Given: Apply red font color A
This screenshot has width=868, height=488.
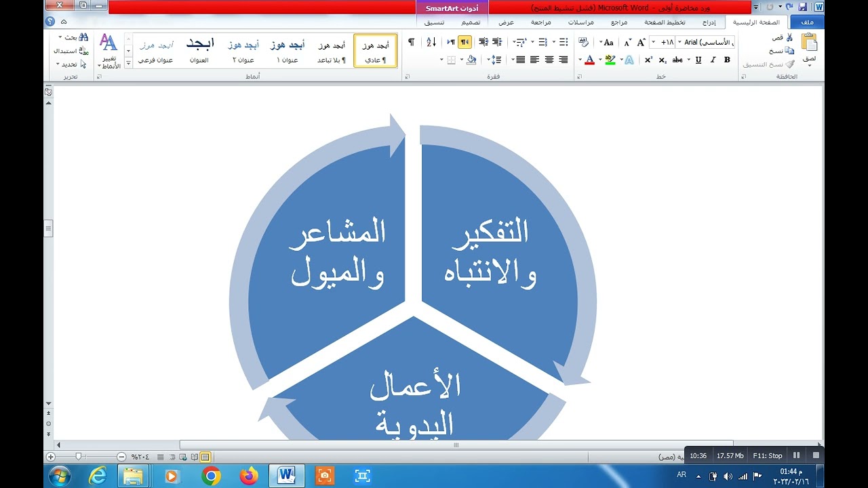Looking at the screenshot, I should point(590,60).
